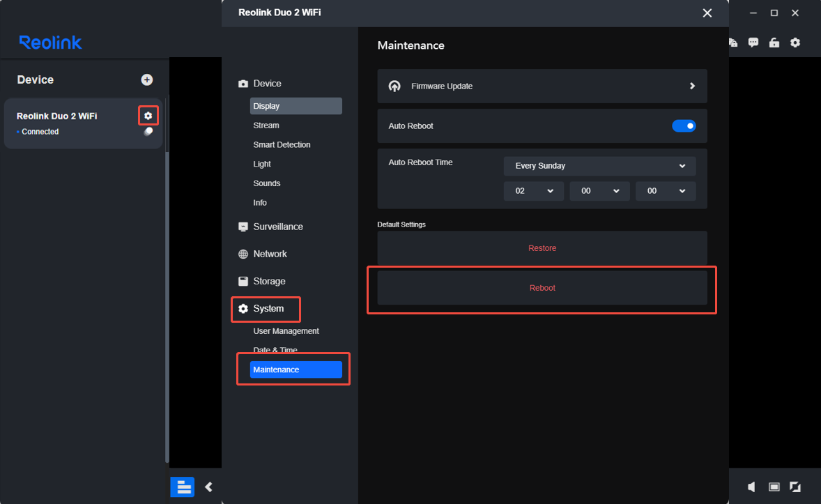Click the Firmware Update upload icon
The width and height of the screenshot is (821, 504).
coord(394,86)
